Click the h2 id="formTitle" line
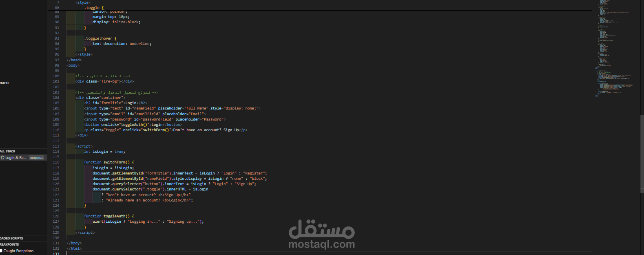This screenshot has width=644, height=255. point(115,103)
